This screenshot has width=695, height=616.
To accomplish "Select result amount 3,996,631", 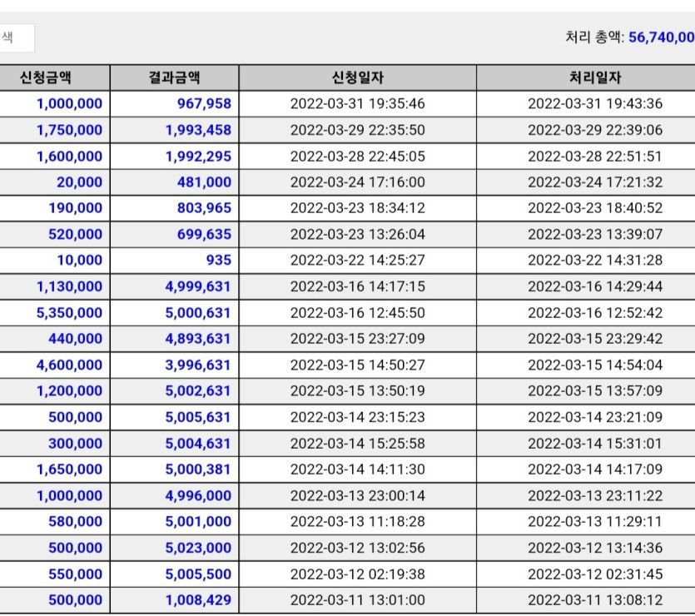I will (x=198, y=365).
